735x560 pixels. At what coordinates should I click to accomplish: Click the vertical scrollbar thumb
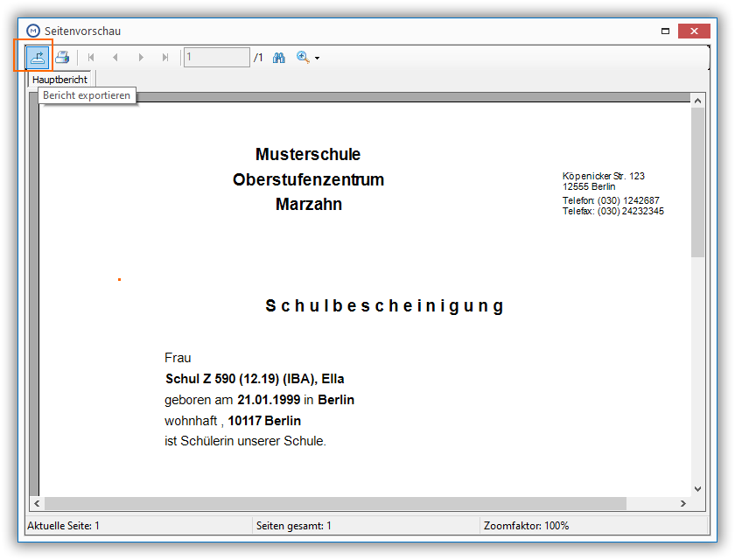pos(697,182)
